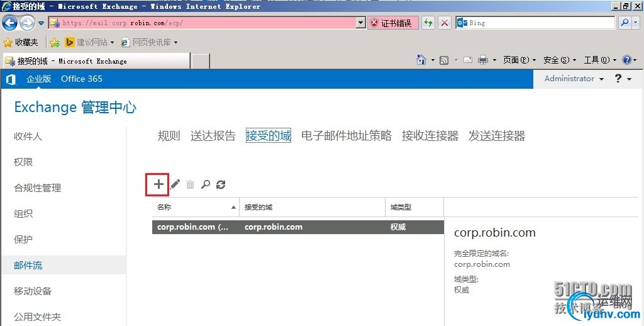This screenshot has height=326, width=644.
Task: Click the Bing search magnifier button
Action: (x=625, y=23)
